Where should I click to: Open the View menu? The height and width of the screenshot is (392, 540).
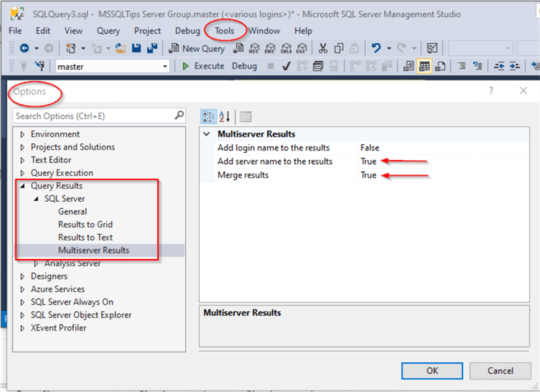(x=73, y=31)
